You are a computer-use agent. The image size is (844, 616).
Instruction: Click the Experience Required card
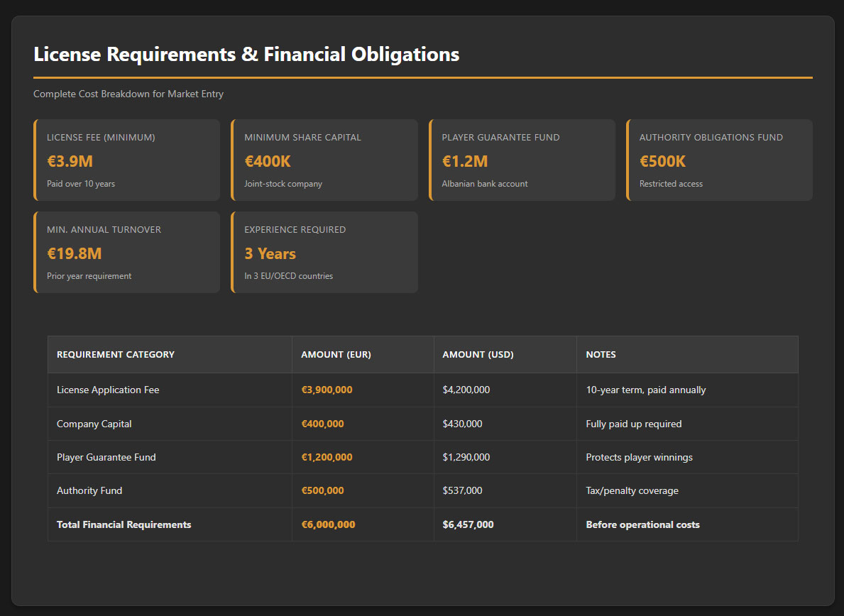pos(324,252)
